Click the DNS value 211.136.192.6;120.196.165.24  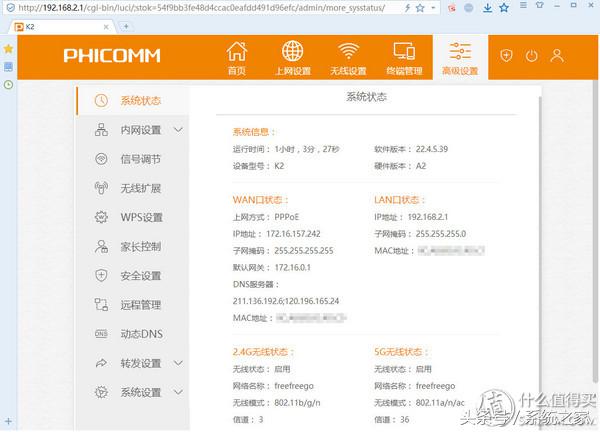[286, 301]
